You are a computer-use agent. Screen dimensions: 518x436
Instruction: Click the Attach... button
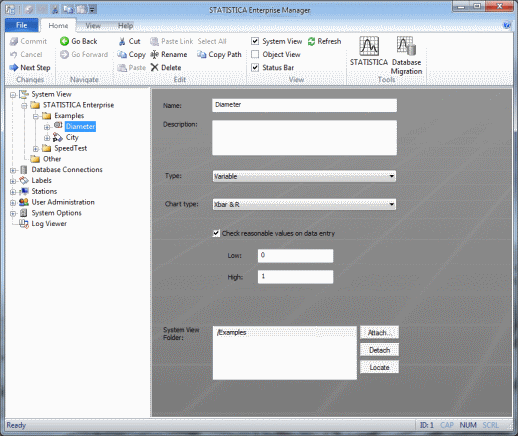pos(379,333)
